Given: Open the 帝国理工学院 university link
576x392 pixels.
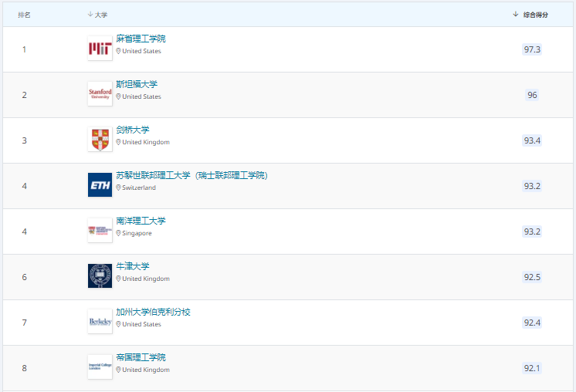Looking at the screenshot, I should [x=141, y=357].
